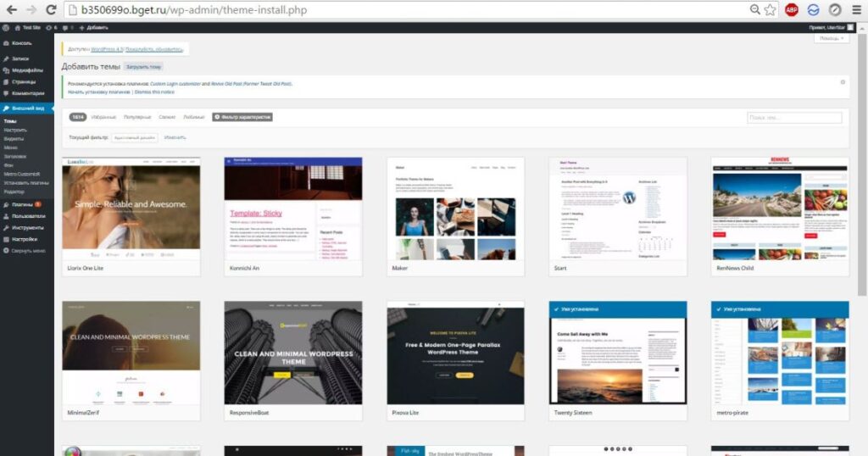
Task: Click the Dismiss this notice link
Action: point(154,92)
